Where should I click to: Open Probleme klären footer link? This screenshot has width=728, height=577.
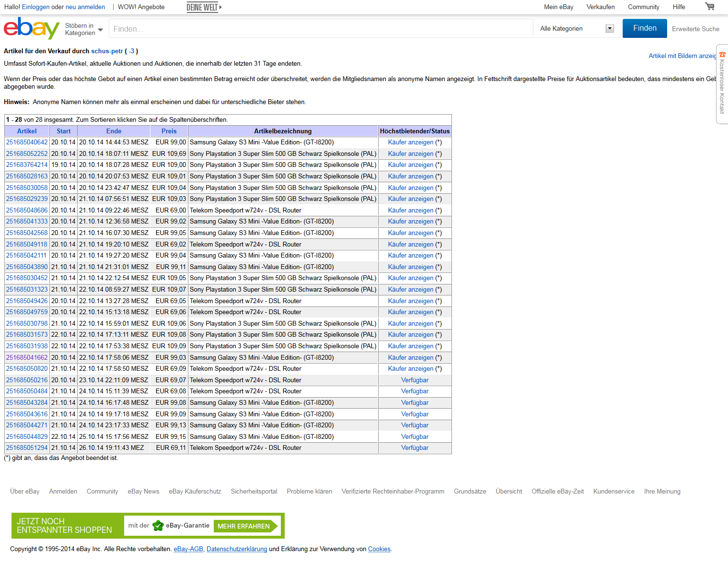[x=309, y=492]
